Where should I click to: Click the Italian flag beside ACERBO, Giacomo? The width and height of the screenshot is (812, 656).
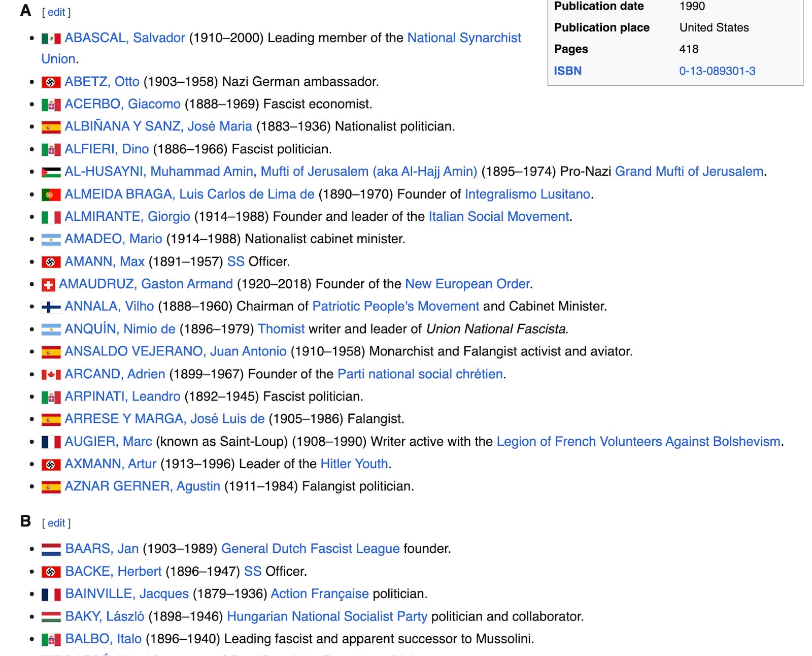pos(51,105)
